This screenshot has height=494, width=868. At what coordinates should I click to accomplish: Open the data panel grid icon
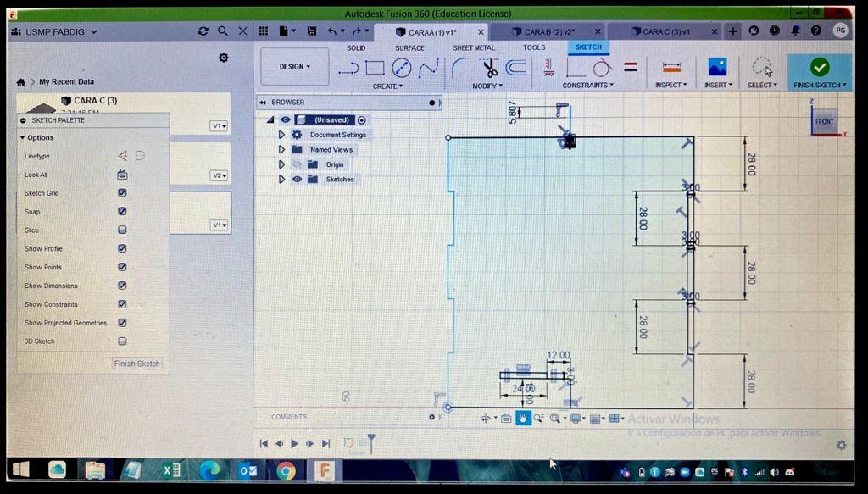264,31
